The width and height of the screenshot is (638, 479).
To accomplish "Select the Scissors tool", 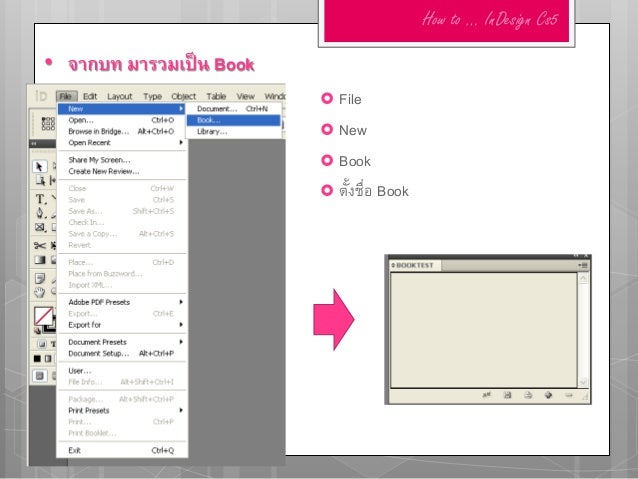I will coord(40,245).
